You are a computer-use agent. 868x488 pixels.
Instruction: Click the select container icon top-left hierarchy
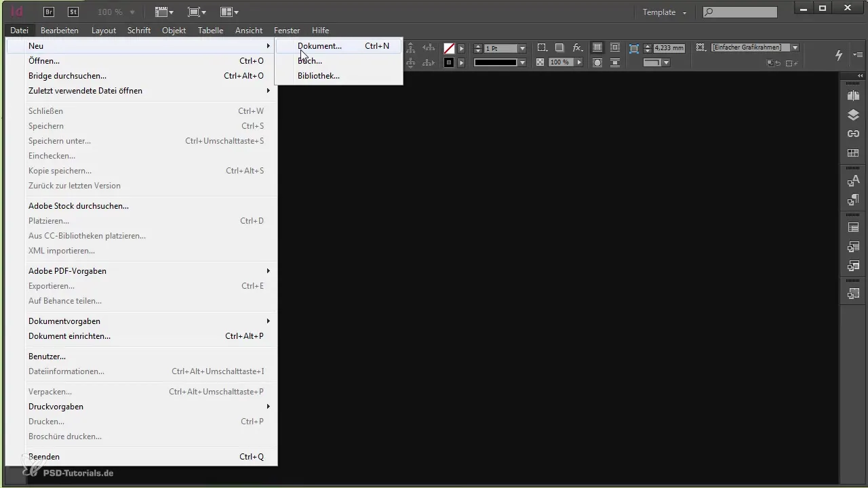(411, 48)
